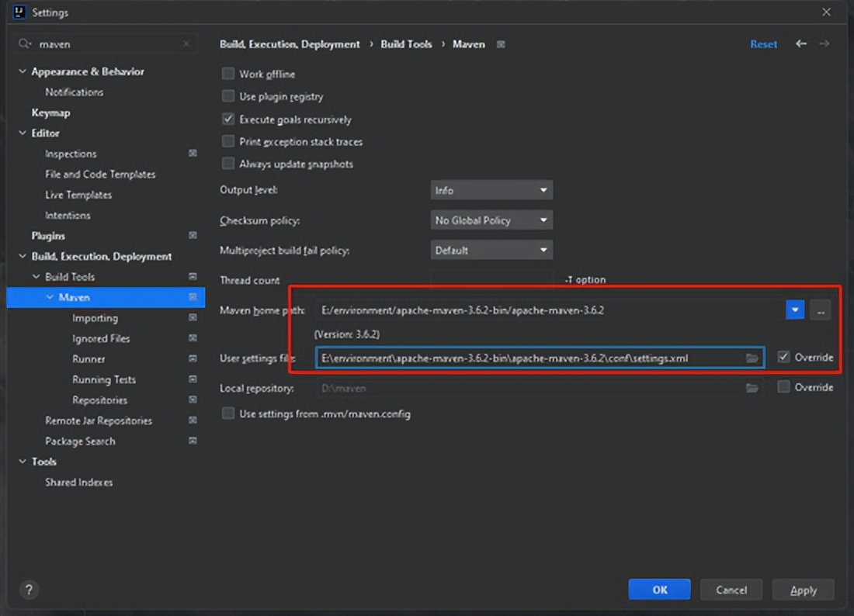Click project icon on Runner row
This screenshot has width=854, height=616.
(193, 358)
